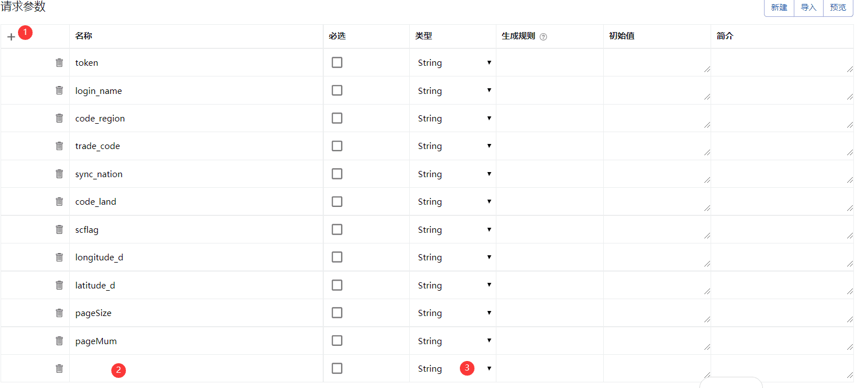Click the 导入 button
Screen dimensions: 868x388
808,8
